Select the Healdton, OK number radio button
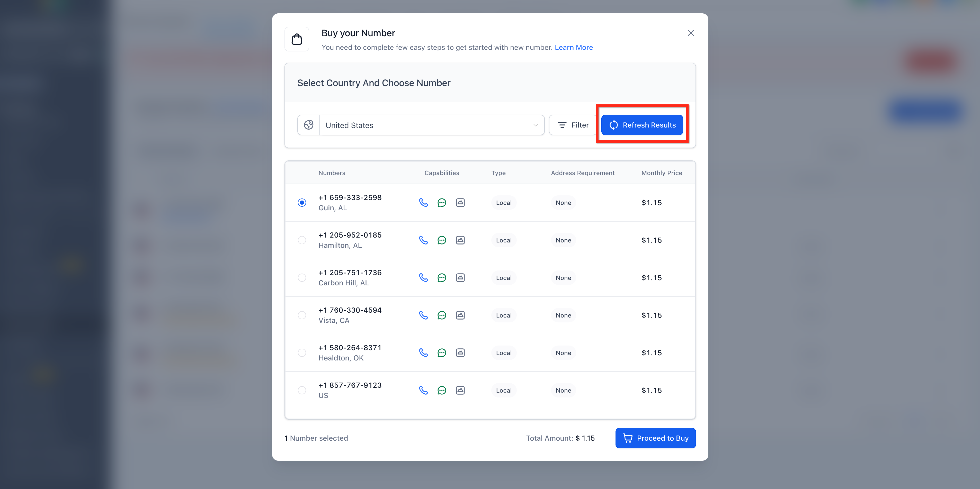This screenshot has height=489, width=980. (x=302, y=353)
